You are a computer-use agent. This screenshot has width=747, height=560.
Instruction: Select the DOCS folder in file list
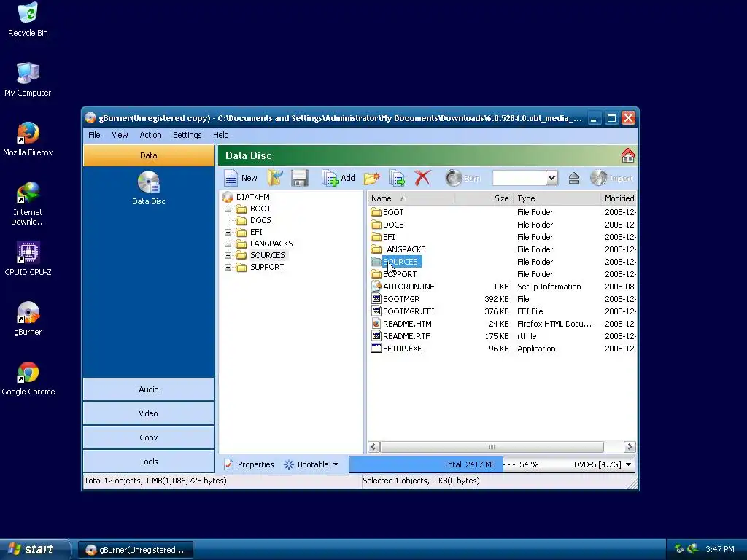pos(393,225)
